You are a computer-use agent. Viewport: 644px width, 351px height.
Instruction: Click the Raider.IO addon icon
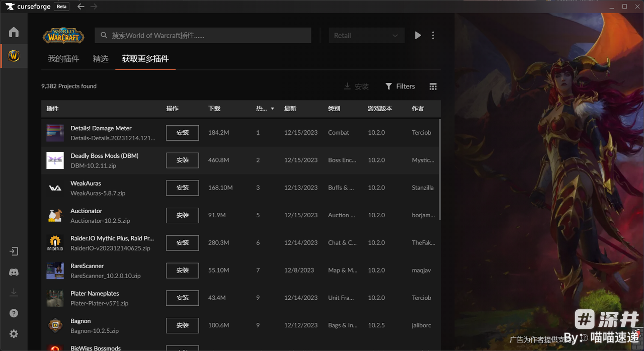click(x=55, y=243)
